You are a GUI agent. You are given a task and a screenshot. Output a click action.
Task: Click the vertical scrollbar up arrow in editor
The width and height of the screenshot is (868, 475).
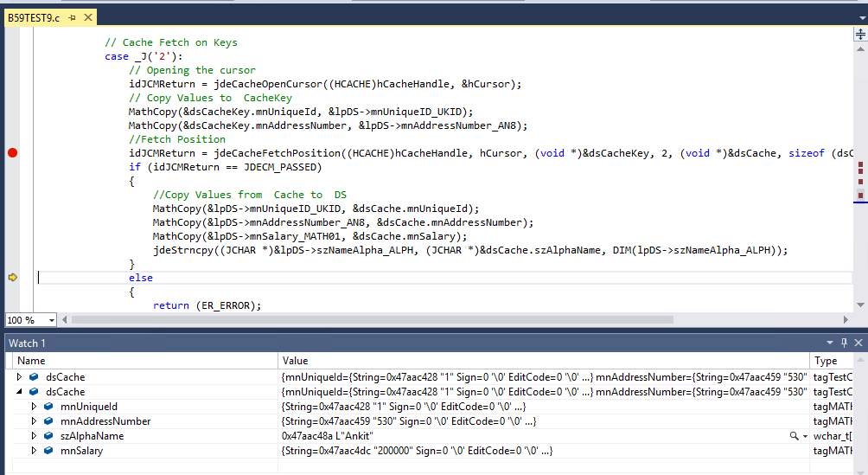click(860, 49)
